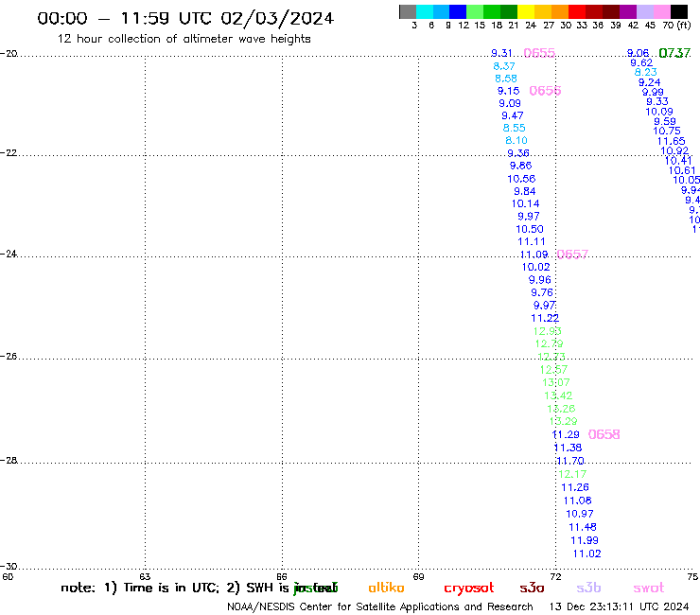Click the 11.22 wave height value
The width and height of the screenshot is (700, 615).
545,319
